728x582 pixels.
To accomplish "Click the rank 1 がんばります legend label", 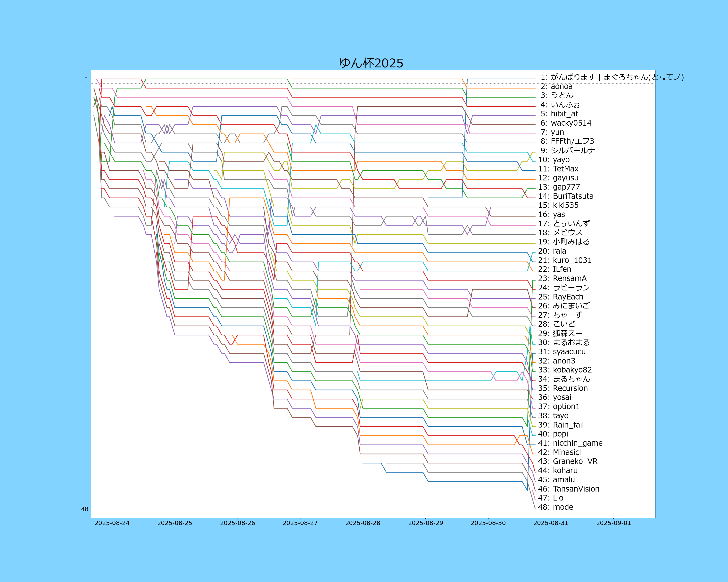I will pyautogui.click(x=612, y=77).
